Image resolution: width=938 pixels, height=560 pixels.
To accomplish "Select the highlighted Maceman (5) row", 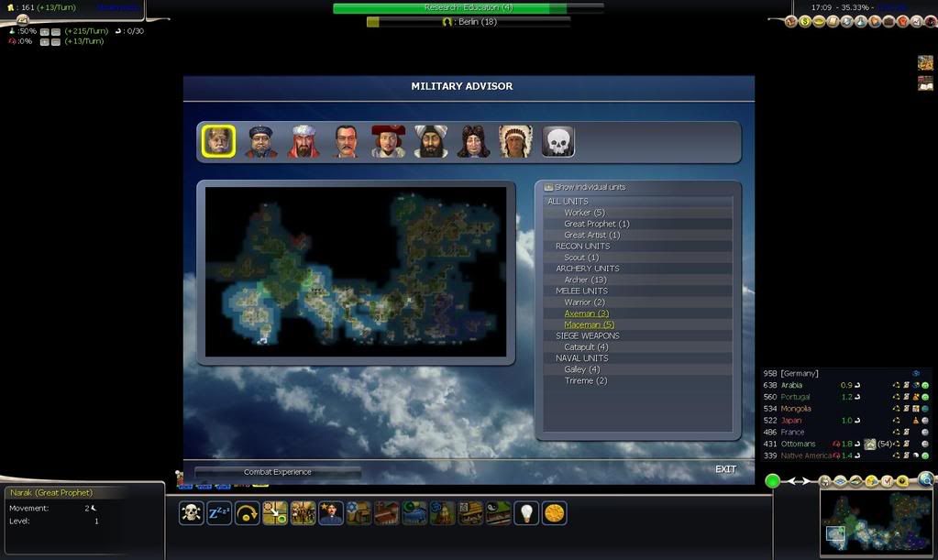I will pos(590,324).
